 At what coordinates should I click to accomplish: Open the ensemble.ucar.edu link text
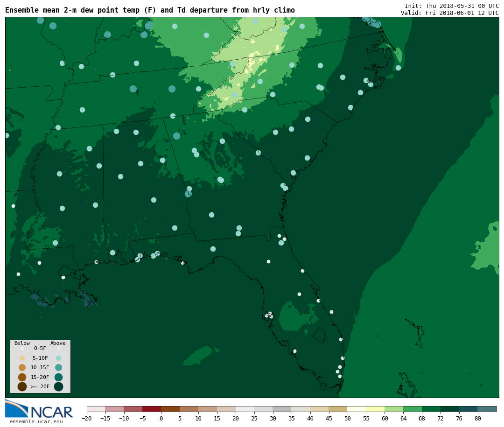tap(36, 421)
